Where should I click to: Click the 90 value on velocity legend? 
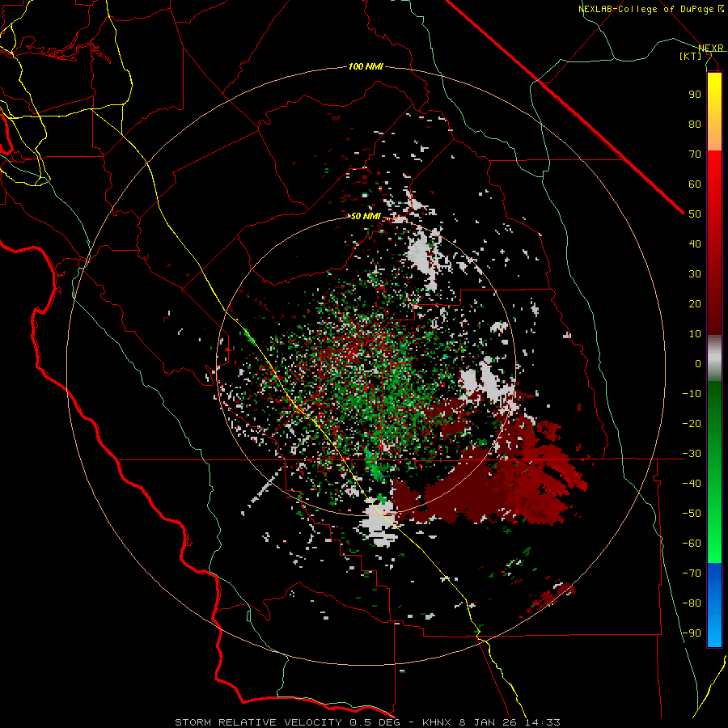[695, 95]
